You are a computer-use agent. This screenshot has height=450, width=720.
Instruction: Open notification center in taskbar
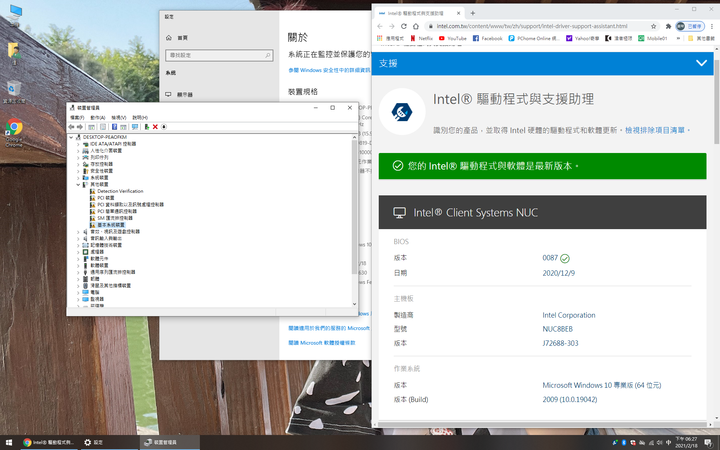coord(708,443)
